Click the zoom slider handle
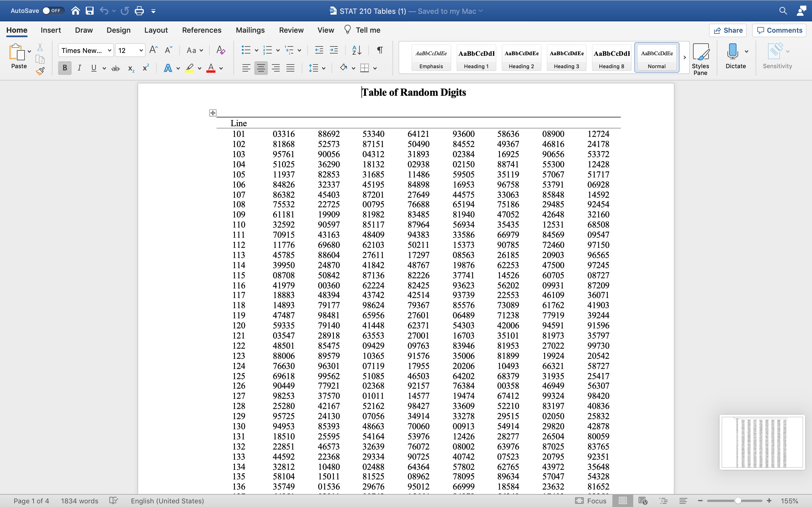The width and height of the screenshot is (812, 507). [738, 501]
